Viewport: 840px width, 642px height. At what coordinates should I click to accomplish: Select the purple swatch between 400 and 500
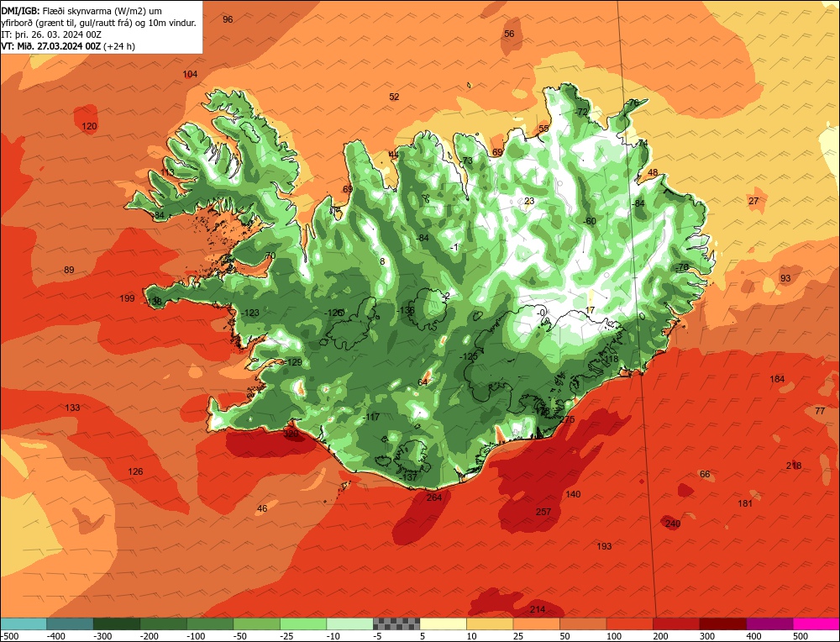pos(769,624)
